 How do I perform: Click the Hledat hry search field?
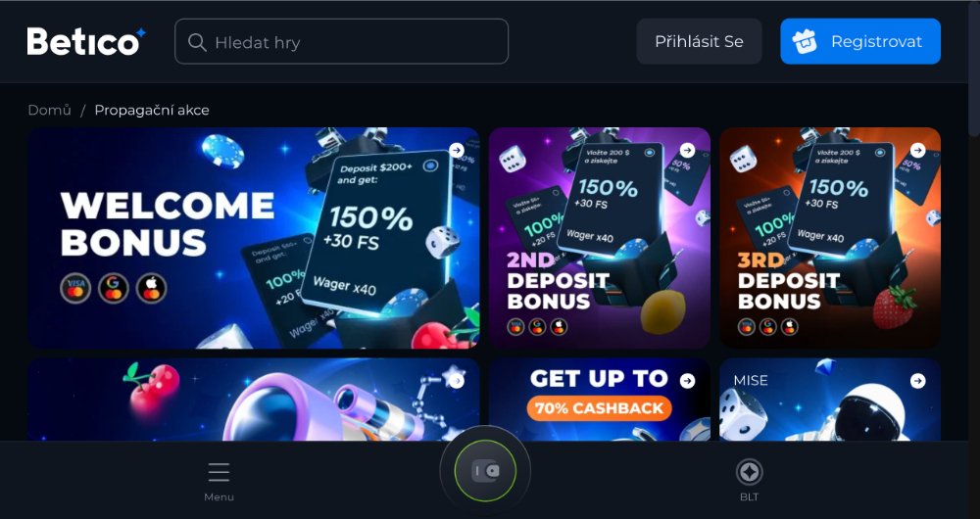coord(341,41)
